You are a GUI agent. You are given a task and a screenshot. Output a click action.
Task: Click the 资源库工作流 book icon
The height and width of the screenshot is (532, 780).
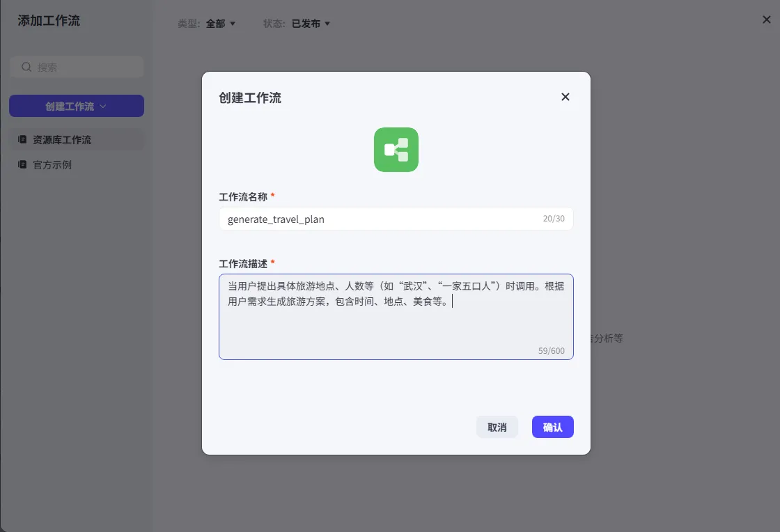22,139
